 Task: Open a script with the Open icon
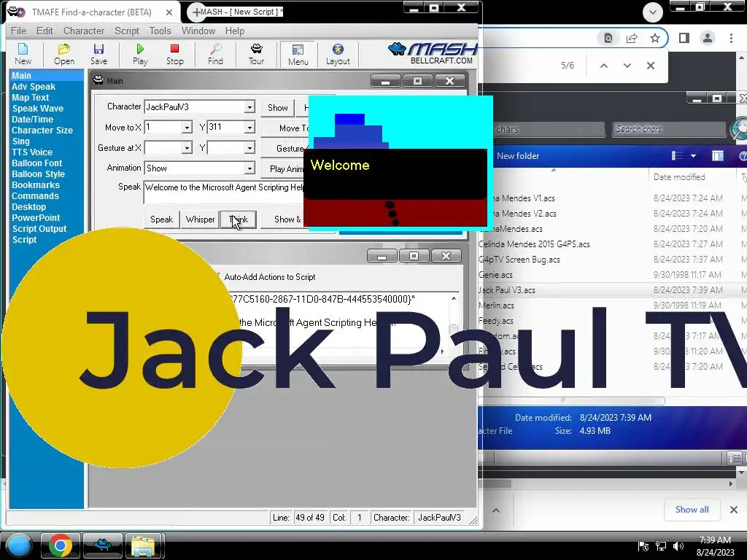point(64,54)
